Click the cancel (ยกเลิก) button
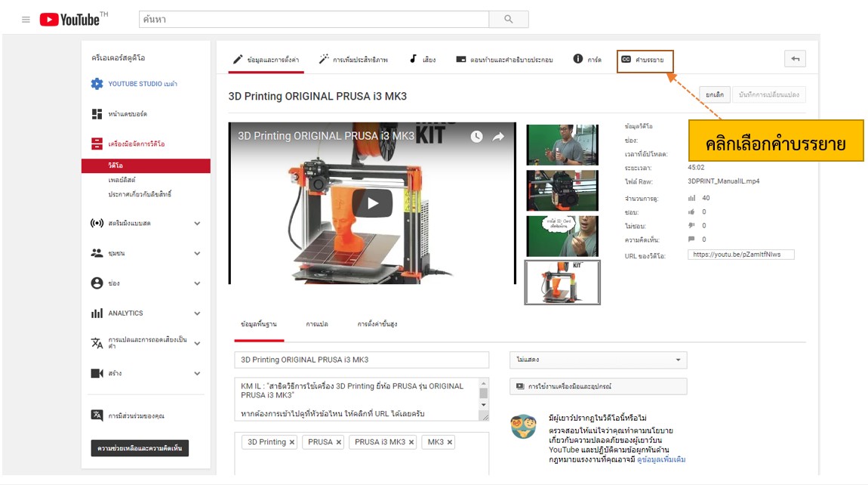The height and width of the screenshot is (485, 868). click(714, 94)
